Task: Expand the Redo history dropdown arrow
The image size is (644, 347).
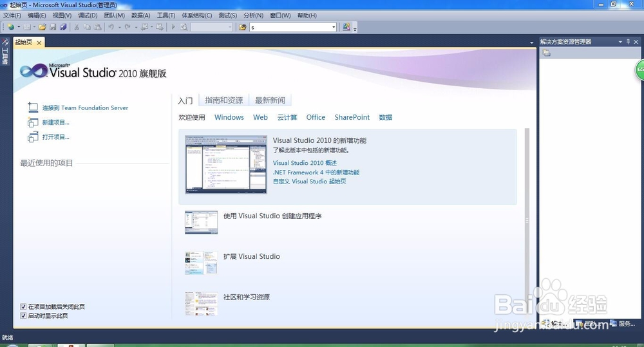Action: (136, 27)
